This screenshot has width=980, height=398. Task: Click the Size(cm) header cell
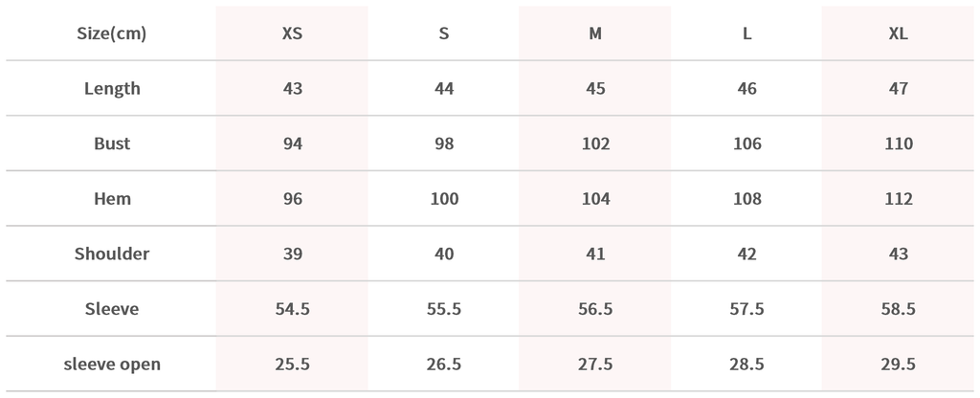[112, 33]
